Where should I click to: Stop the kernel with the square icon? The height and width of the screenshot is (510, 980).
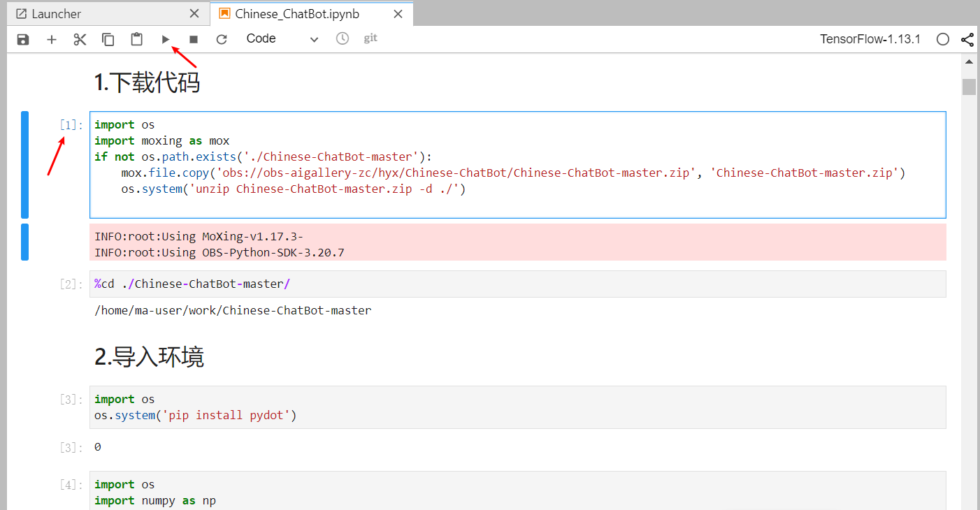(194, 39)
